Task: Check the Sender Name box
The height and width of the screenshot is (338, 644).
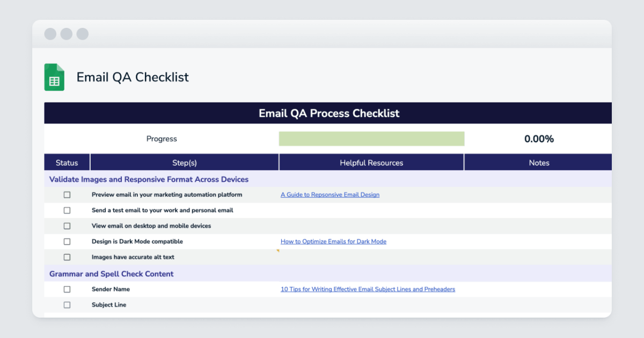Action: point(67,289)
